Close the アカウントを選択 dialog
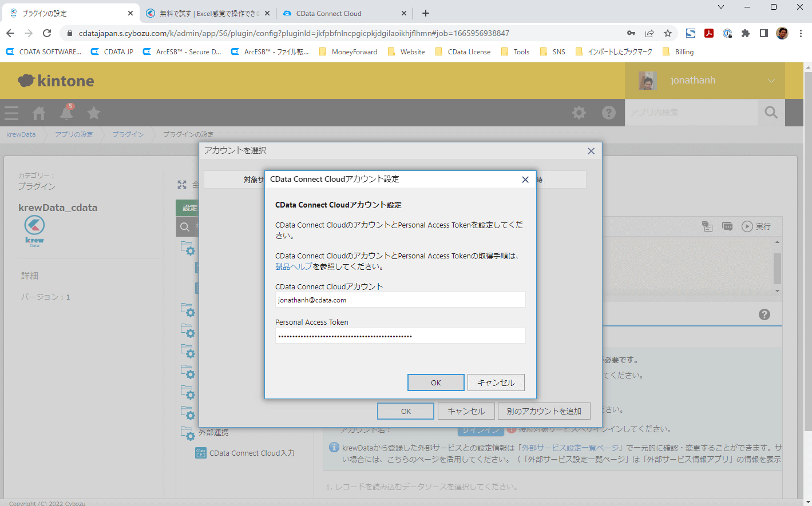The height and width of the screenshot is (506, 812). pos(591,151)
